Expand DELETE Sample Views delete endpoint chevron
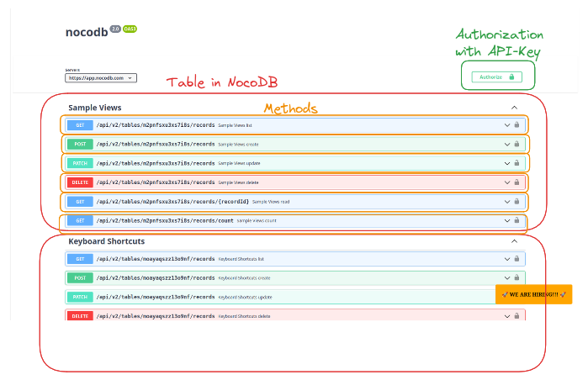This screenshot has height=380, width=588. 507,182
